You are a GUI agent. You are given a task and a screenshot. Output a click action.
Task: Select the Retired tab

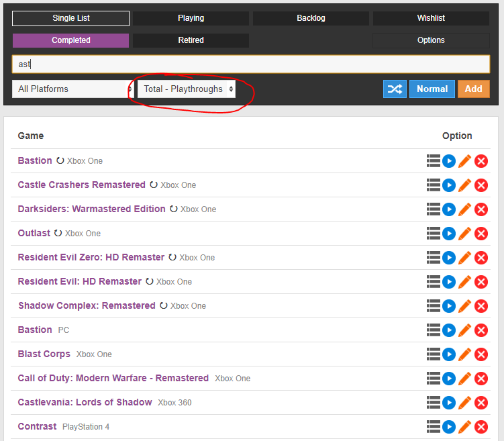click(191, 40)
